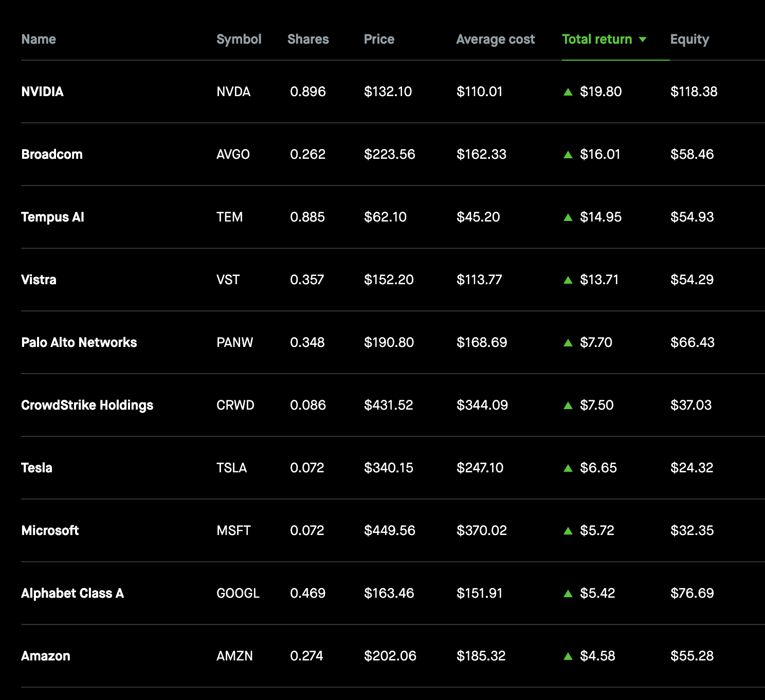Click the CRWD symbol
This screenshot has height=700, width=765.
point(235,405)
